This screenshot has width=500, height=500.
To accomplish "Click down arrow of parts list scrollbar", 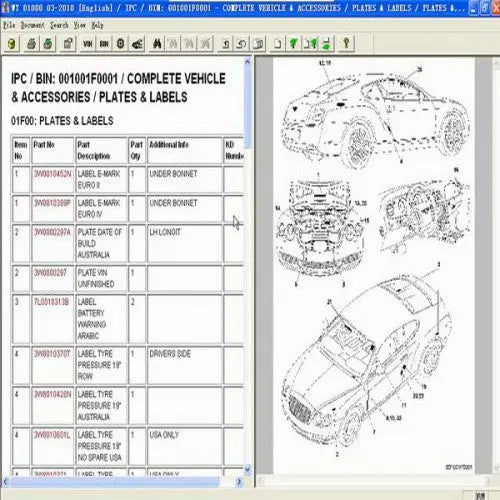I will click(247, 469).
